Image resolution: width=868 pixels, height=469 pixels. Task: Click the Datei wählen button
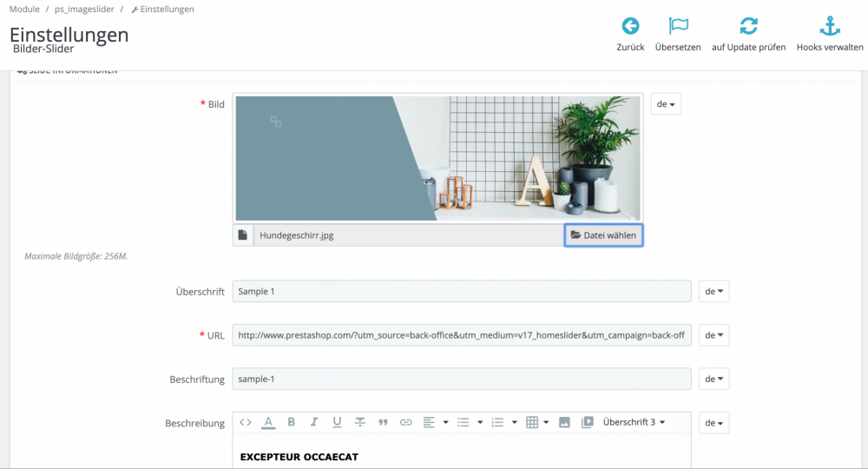(603, 234)
